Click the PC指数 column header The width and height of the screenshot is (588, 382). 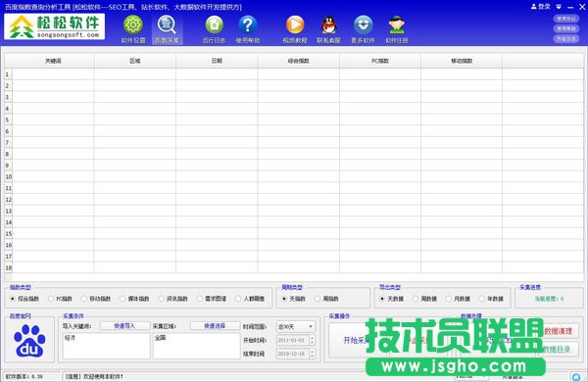(x=380, y=61)
